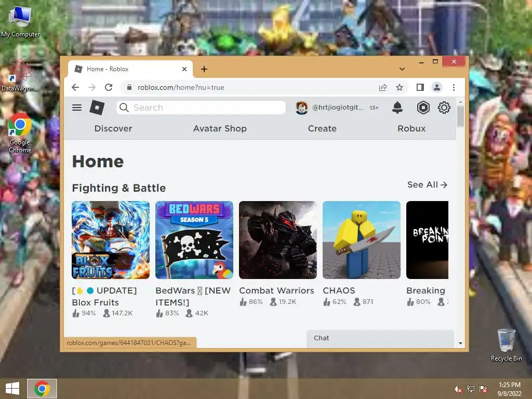Open the Combat Warriors thumbnail
The image size is (532, 399).
[278, 240]
